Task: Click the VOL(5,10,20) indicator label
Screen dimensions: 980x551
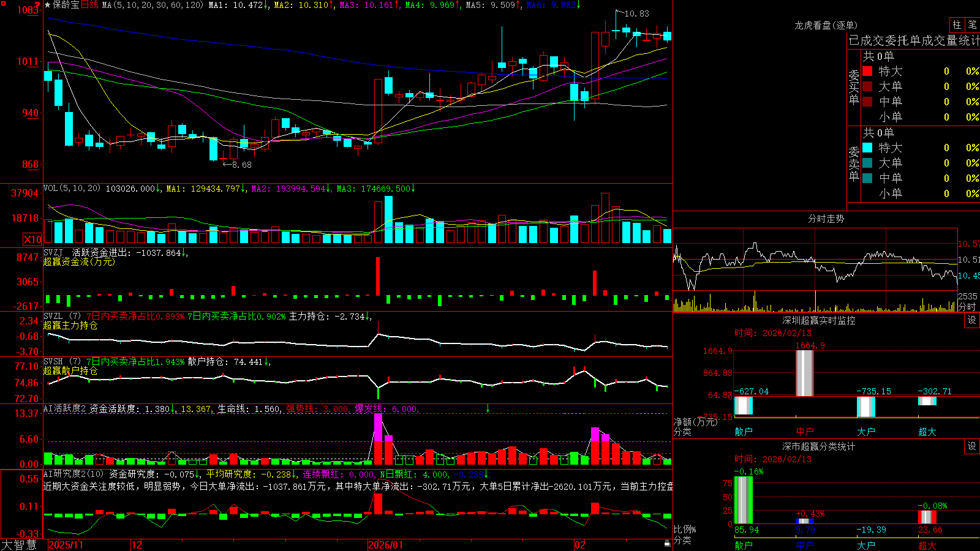Action: click(x=72, y=189)
